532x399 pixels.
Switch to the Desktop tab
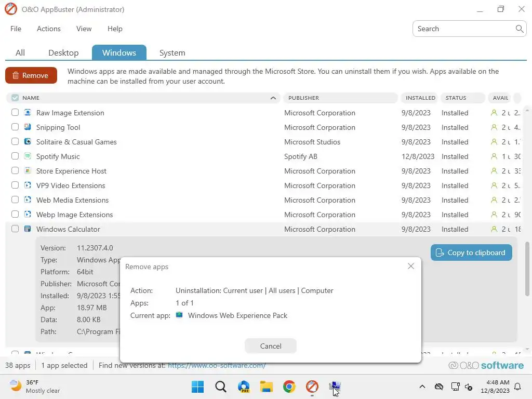pyautogui.click(x=63, y=53)
